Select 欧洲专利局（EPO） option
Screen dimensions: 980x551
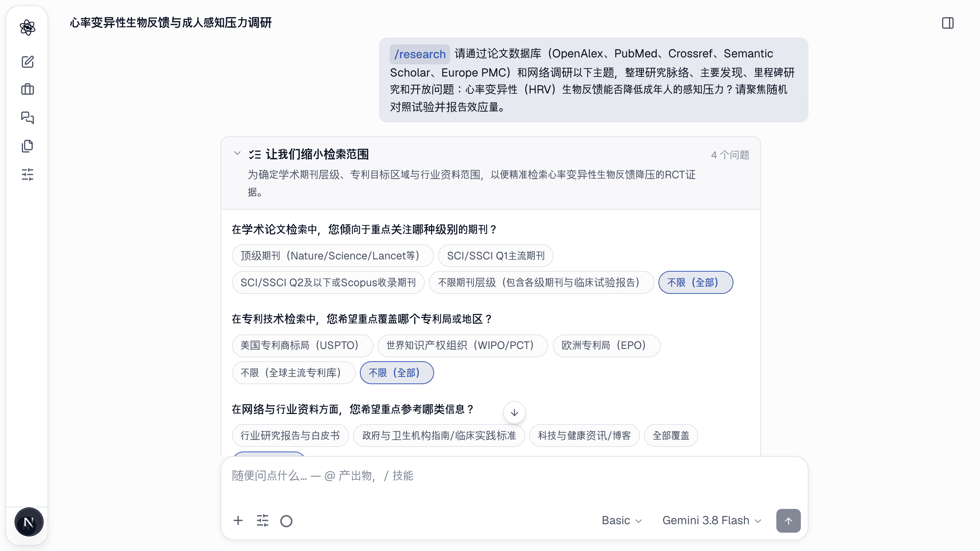[x=606, y=346]
